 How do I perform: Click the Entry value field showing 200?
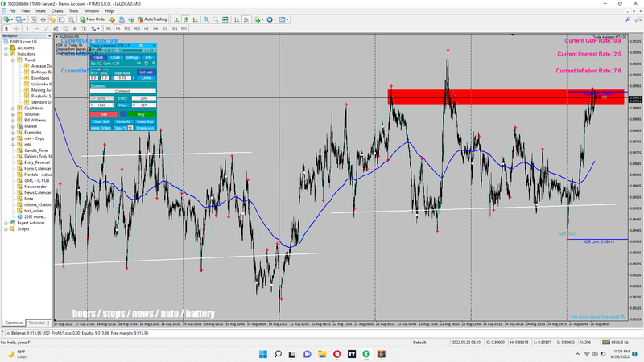143,98
